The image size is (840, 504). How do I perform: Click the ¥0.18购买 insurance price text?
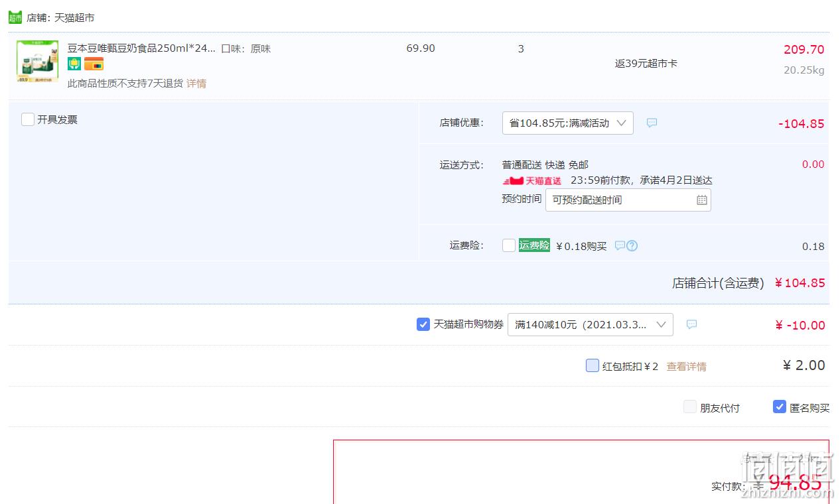(581, 246)
